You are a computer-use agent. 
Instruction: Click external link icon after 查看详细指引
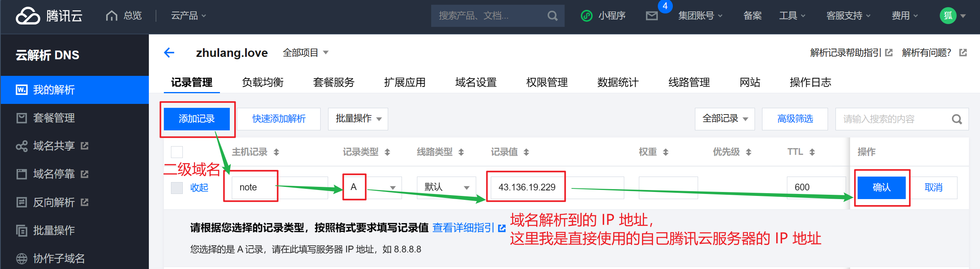click(502, 228)
